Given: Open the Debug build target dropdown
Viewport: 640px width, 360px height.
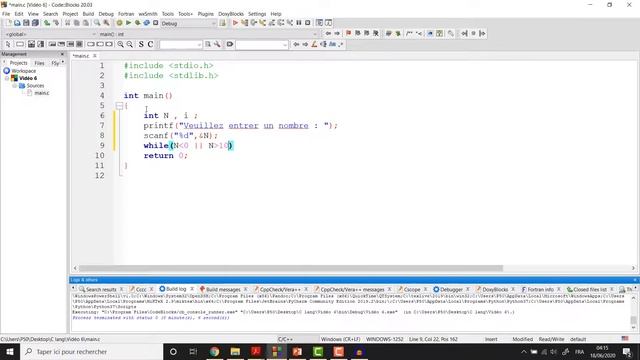Looking at the screenshot, I should coord(188,23).
